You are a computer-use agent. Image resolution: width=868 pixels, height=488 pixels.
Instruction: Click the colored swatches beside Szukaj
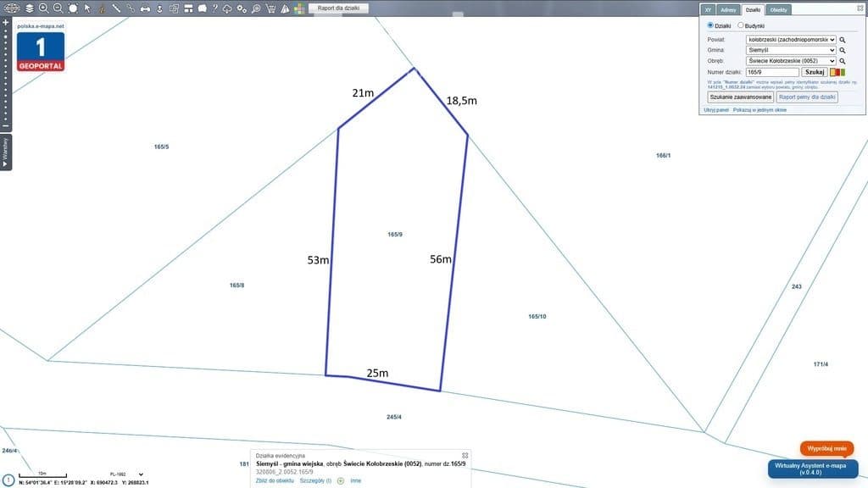pos(837,72)
